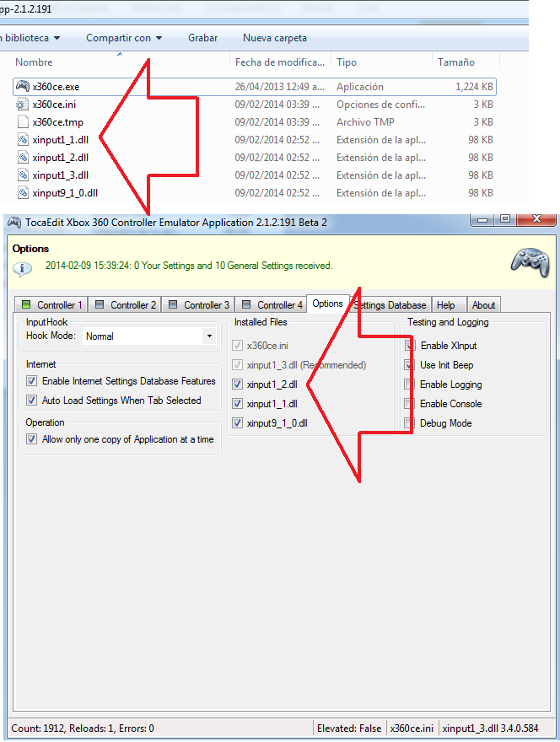Image resolution: width=560 pixels, height=742 pixels.
Task: Click the x360ce.ini status bar entry
Action: [x=412, y=729]
